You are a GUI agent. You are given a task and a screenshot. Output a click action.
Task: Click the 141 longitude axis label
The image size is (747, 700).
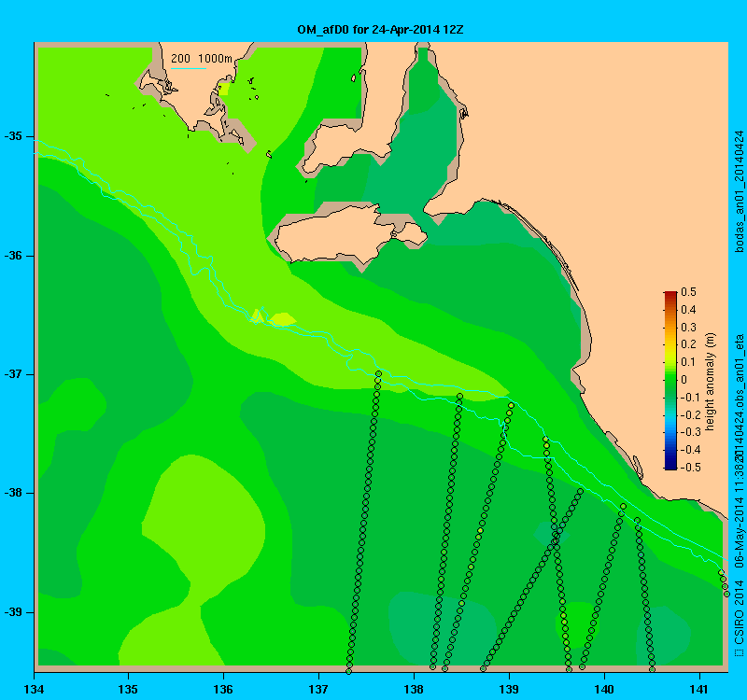click(699, 689)
